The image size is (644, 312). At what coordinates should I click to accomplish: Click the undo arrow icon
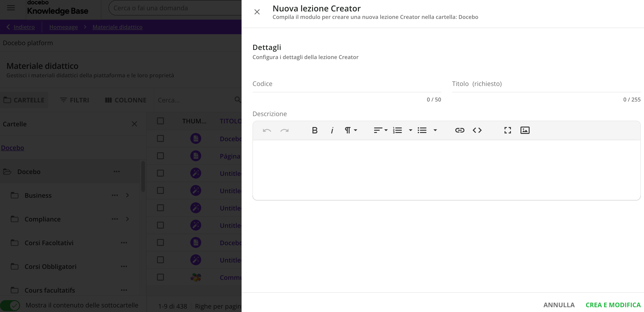(x=267, y=130)
